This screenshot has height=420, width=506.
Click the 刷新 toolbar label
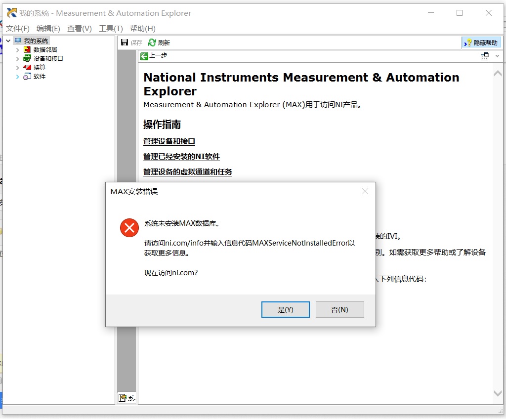[164, 42]
